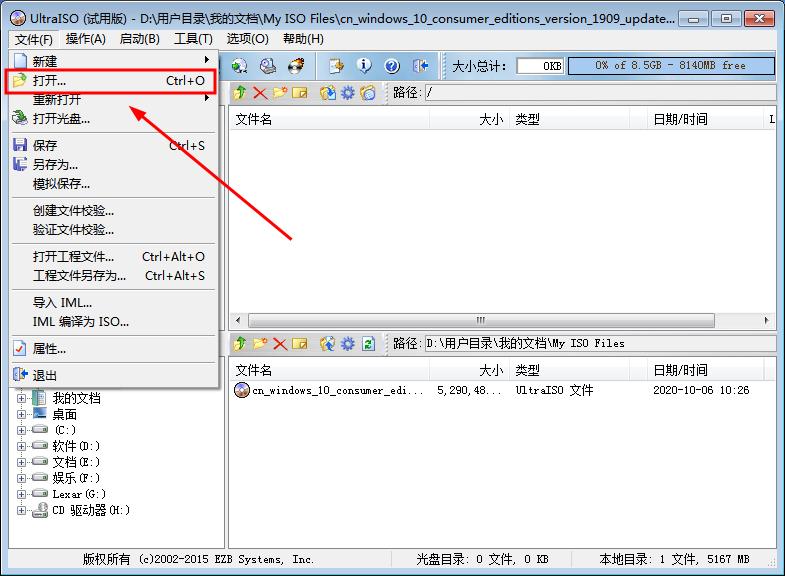Click the folder-and-label icon in the image pane toolbar
Screen dimensions: 785x576
pos(367,93)
